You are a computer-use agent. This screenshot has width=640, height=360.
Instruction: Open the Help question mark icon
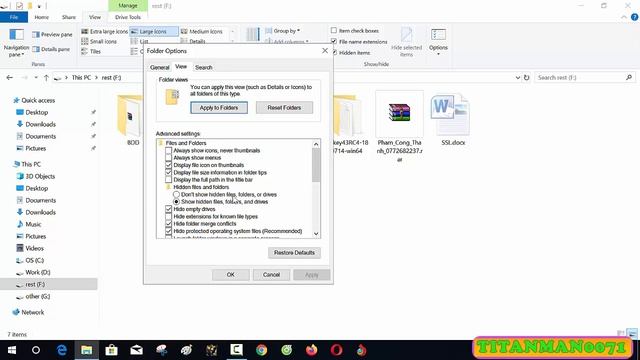(634, 17)
